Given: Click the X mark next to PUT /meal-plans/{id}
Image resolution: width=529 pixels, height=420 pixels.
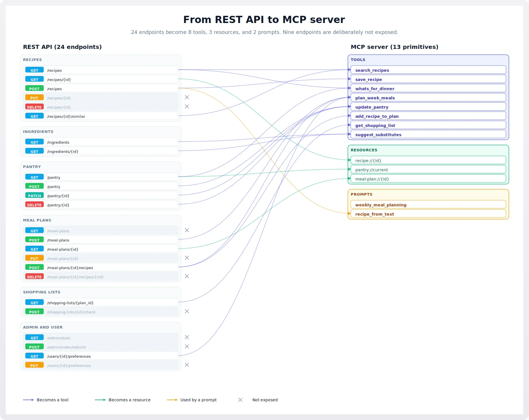Looking at the screenshot, I should pyautogui.click(x=187, y=258).
